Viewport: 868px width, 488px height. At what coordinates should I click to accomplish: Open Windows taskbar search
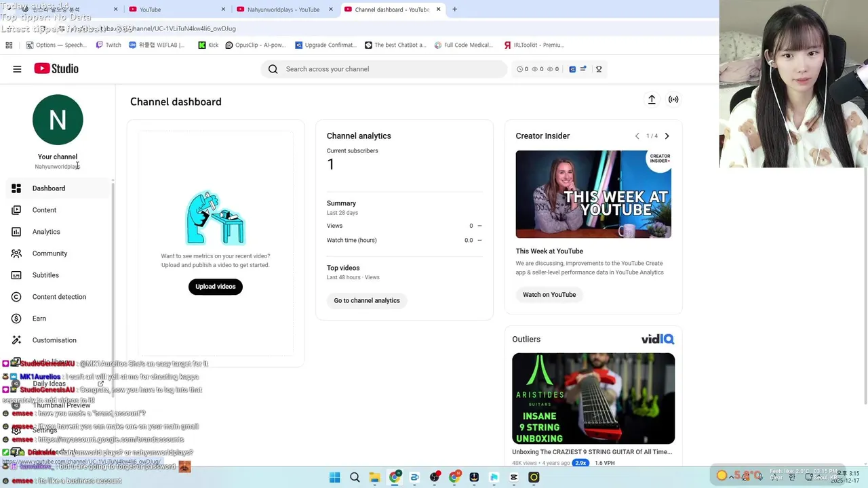[355, 477]
